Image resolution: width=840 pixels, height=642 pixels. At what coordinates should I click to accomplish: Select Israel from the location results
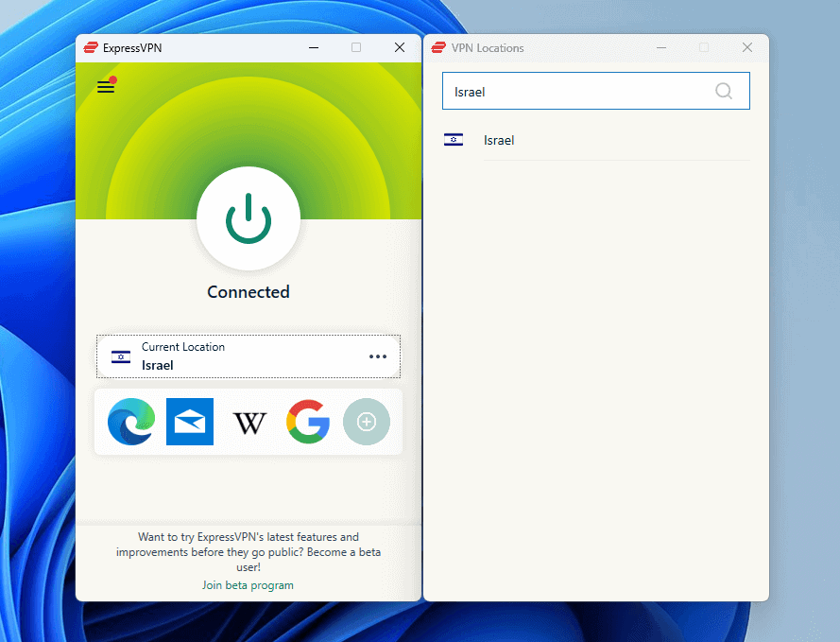coord(595,140)
